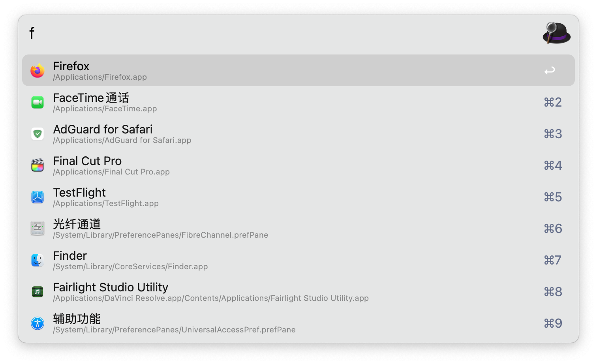Click the blue Accessibility preference pane icon
The image size is (597, 364).
(x=38, y=323)
